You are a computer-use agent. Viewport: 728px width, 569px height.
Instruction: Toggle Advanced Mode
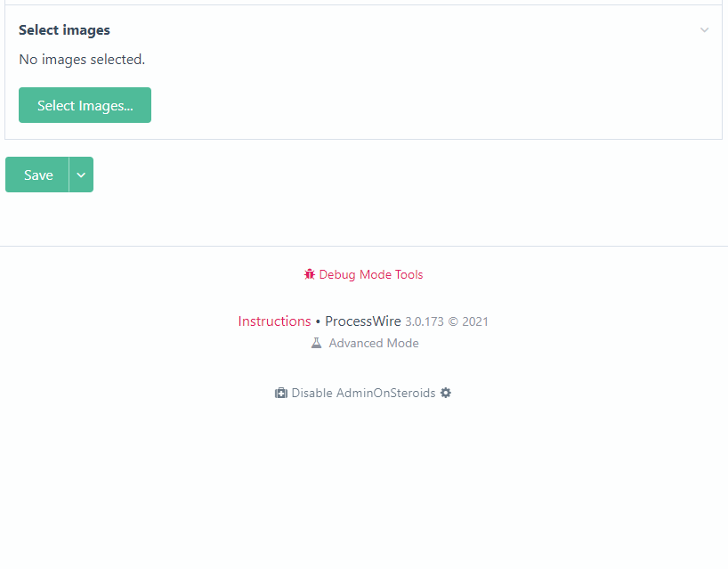pyautogui.click(x=374, y=343)
